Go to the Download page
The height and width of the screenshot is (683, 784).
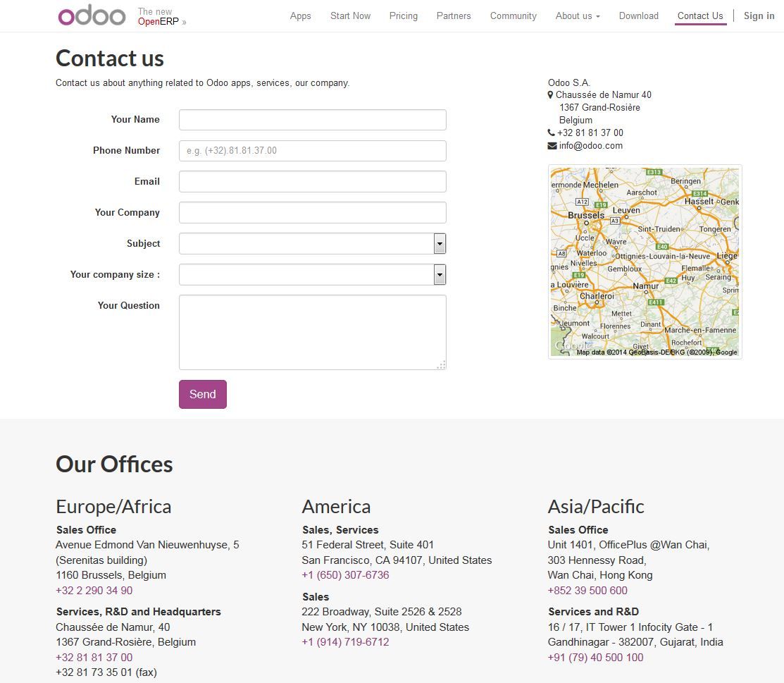[x=638, y=16]
